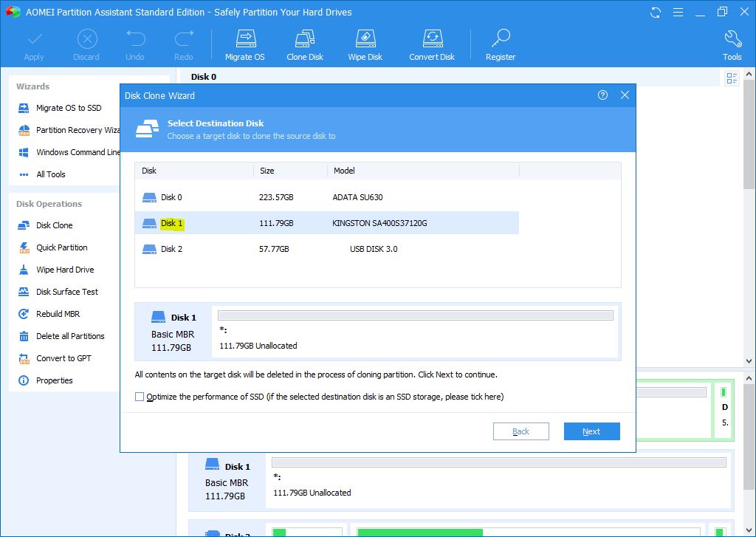Viewport: 756px width, 537px height.
Task: Click Disk Surface Test in sidebar
Action: 66,292
